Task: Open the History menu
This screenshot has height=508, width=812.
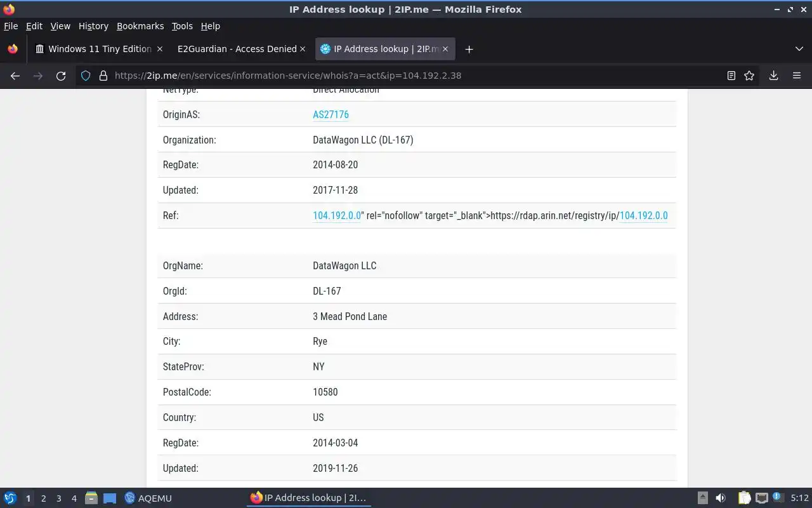Action: point(93,26)
